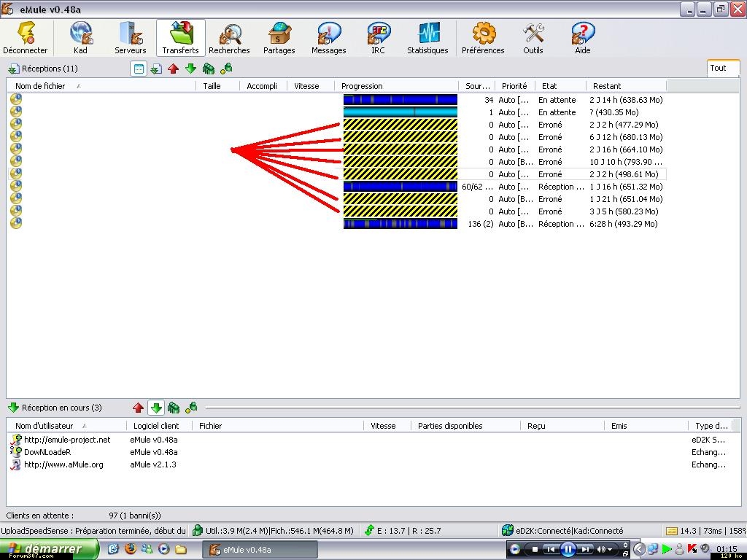Select file icon of the 638.63 Mo download
Image resolution: width=747 pixels, height=560 pixels.
pyautogui.click(x=16, y=99)
